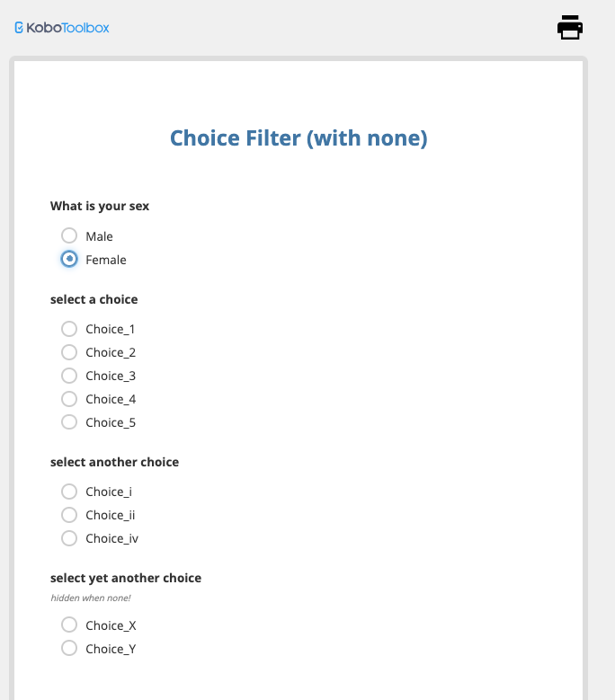This screenshot has height=700, width=615.
Task: Select Choice_3 radio button
Action: (69, 376)
